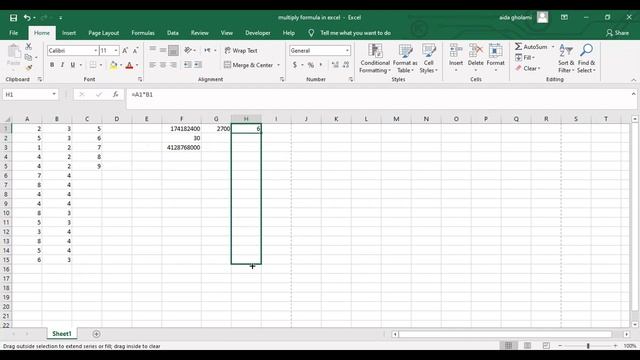Screen dimensions: 640x360
Task: Open the Borders dropdown arrow
Action: pos(101,65)
